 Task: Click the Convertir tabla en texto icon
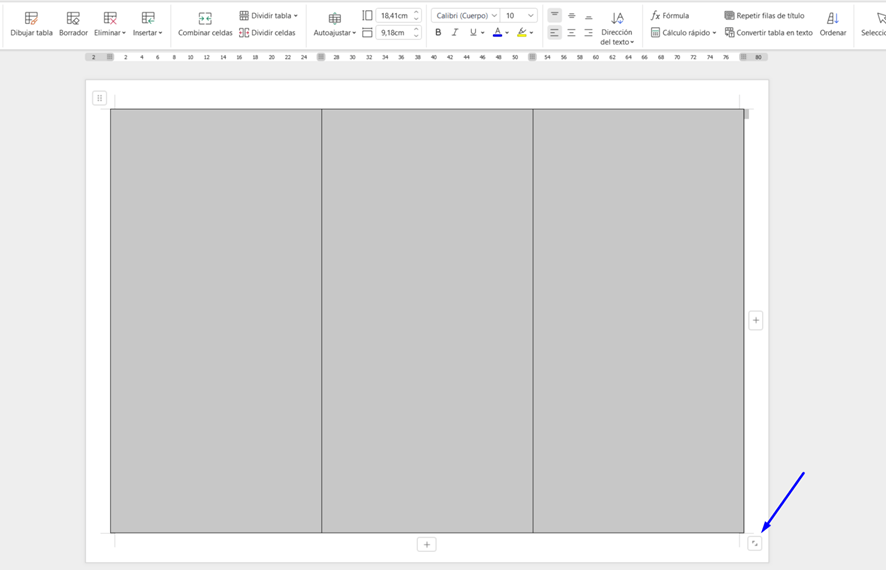tap(730, 33)
